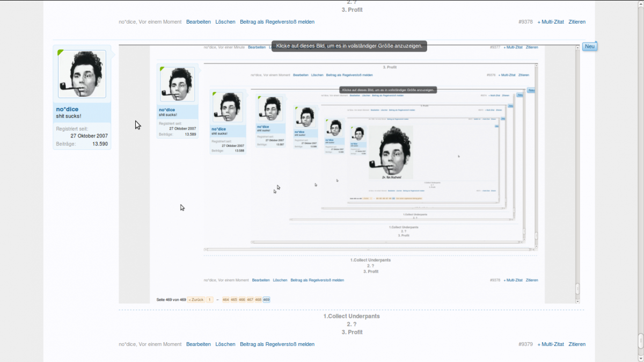The height and width of the screenshot is (362, 644).
Task: Open the no*dice username profile link
Action: point(67,110)
